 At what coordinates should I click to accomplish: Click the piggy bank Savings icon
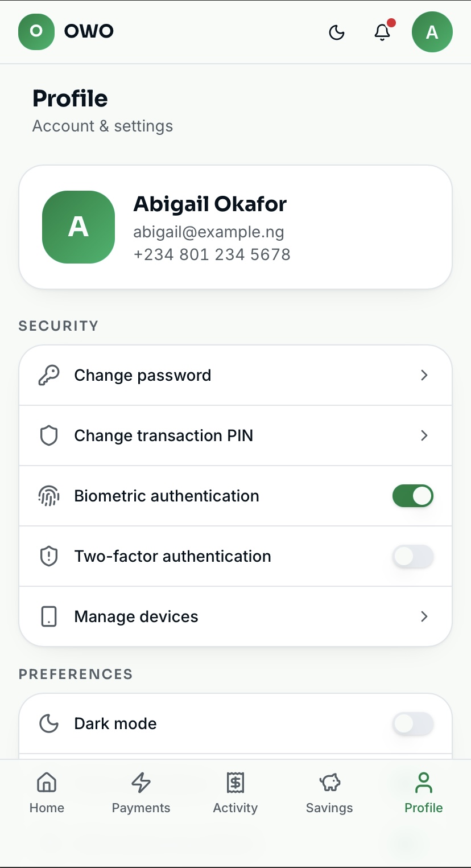point(329,783)
